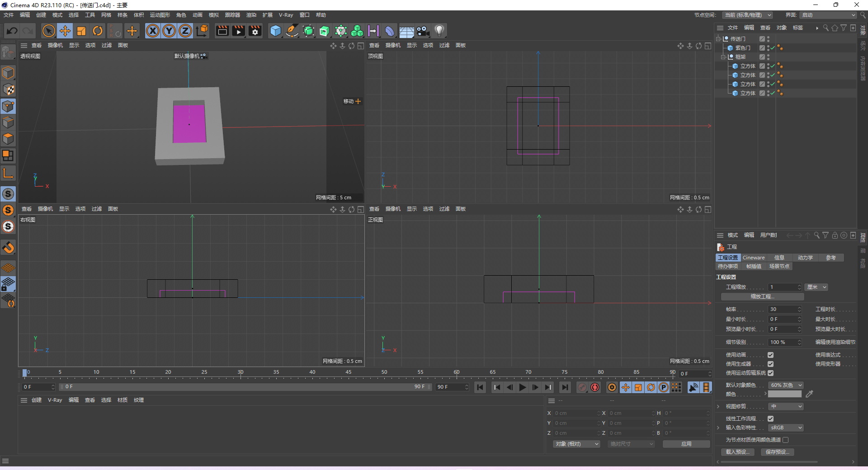Click the Undo arrow icon
The width and height of the screenshot is (868, 470).
[12, 31]
